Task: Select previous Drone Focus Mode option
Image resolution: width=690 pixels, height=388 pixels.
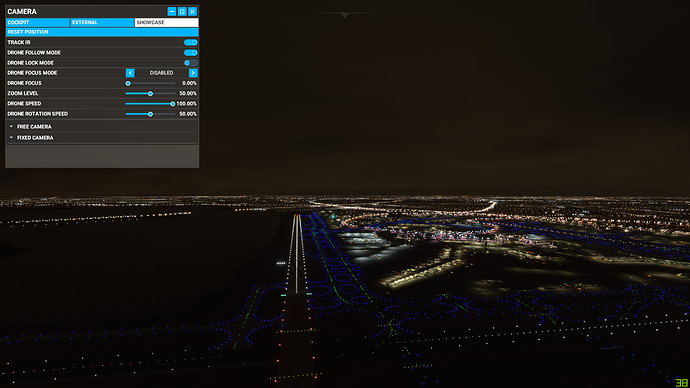Action: click(130, 73)
